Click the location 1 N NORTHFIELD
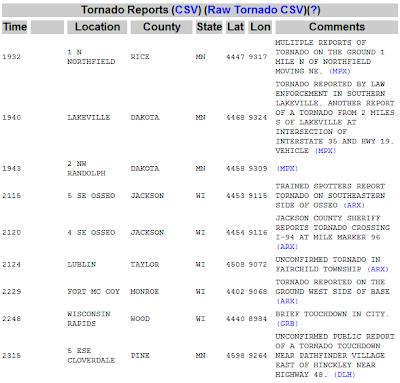400x383 pixels. (91, 57)
